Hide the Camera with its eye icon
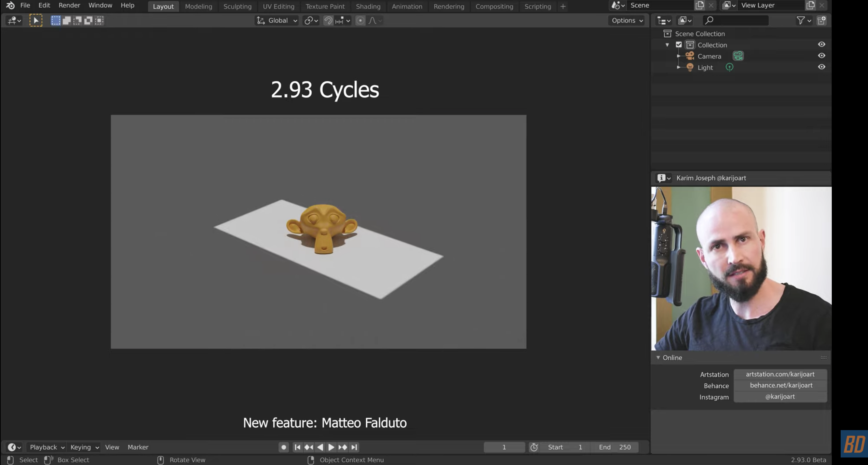 coord(822,56)
